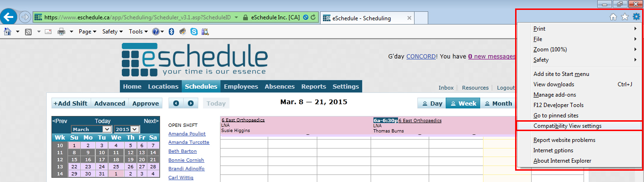Click the printer icon in command bar
Image resolution: width=644 pixels, height=182 pixels.
pyautogui.click(x=61, y=32)
